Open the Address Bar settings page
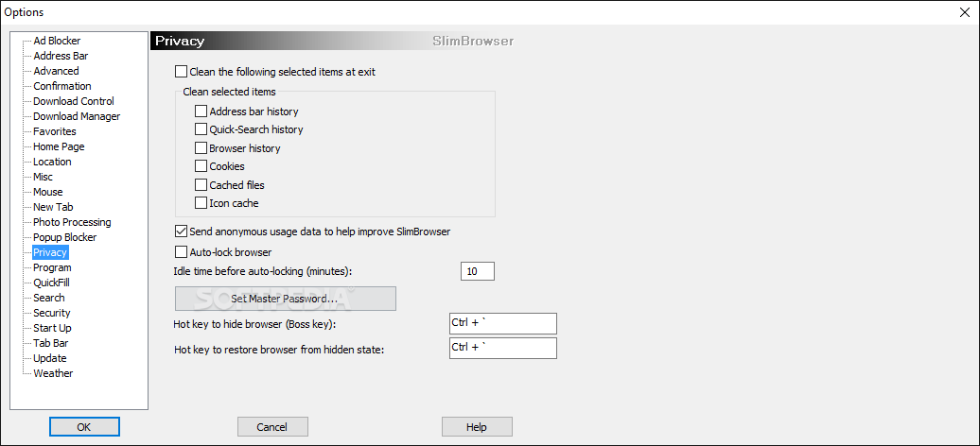The width and height of the screenshot is (980, 446). coord(61,56)
